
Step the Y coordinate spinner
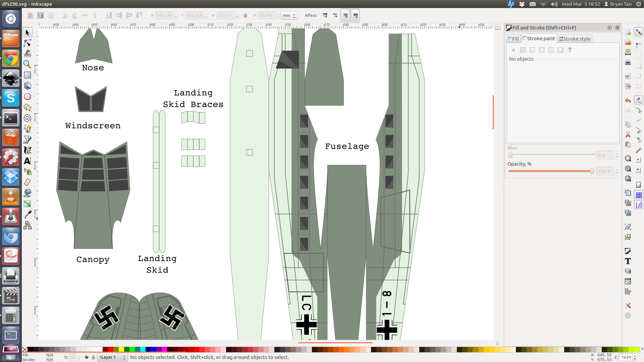(206, 15)
